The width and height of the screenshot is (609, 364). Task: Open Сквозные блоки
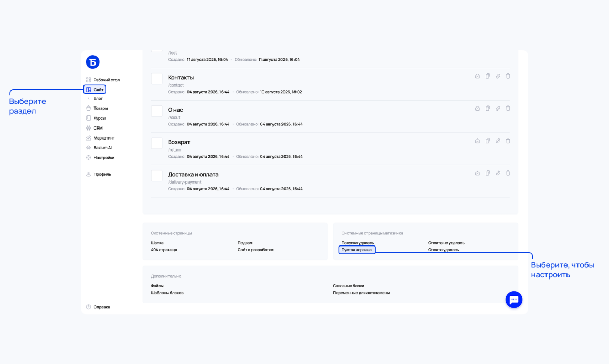(349, 286)
